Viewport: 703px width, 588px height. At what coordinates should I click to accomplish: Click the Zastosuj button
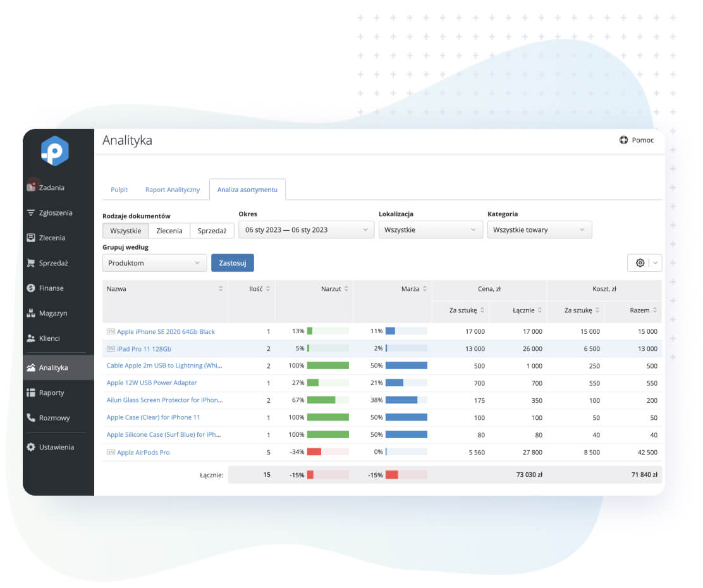click(233, 262)
